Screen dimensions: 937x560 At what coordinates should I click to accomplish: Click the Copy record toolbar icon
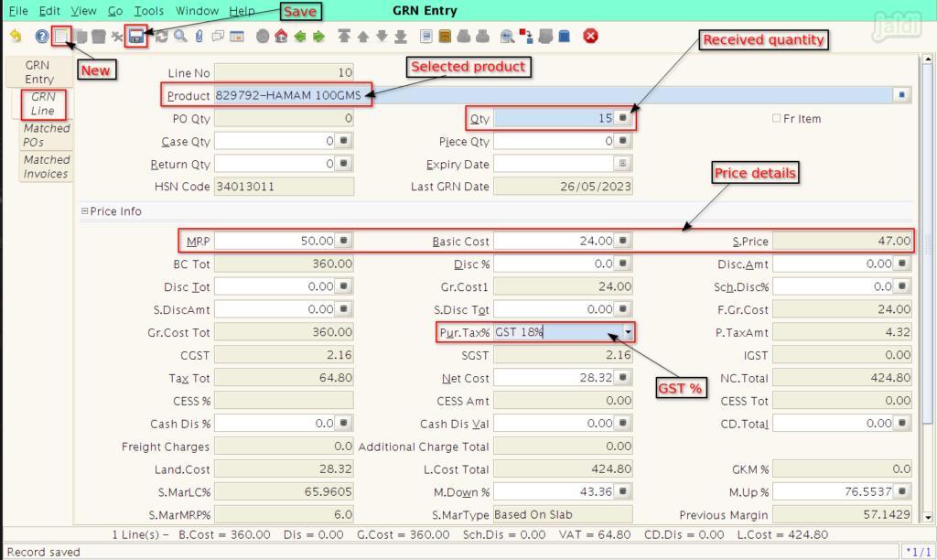coord(81,37)
